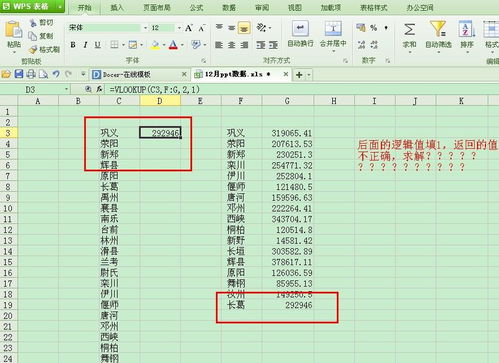Image resolution: width=499 pixels, height=363 pixels.
Task: Open the font size dropdown showing 12
Action: (179, 28)
